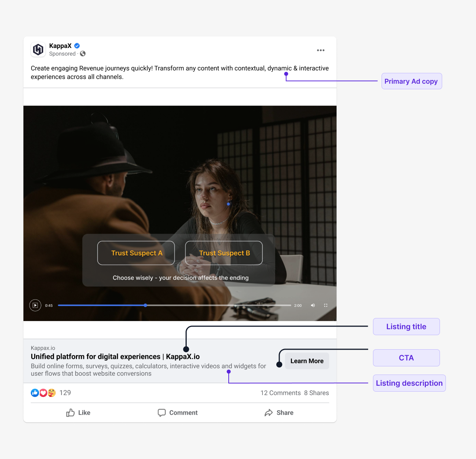Click the Learn More CTA button
The height and width of the screenshot is (459, 476).
point(307,361)
